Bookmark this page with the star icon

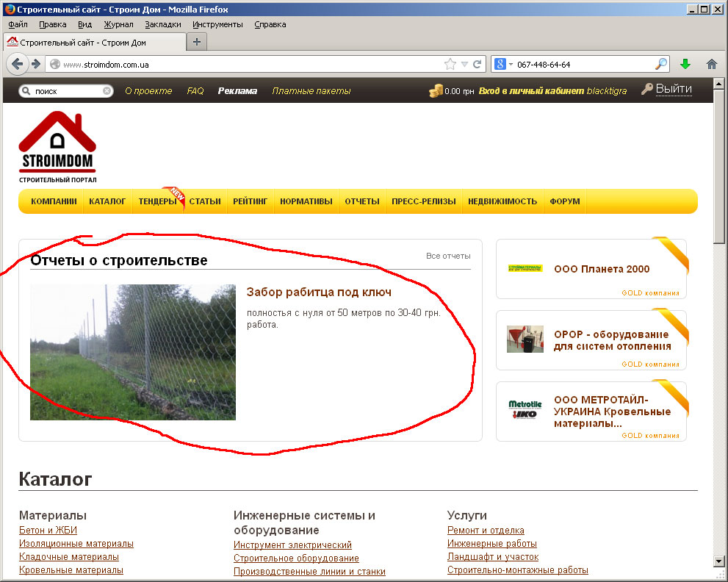[x=450, y=64]
